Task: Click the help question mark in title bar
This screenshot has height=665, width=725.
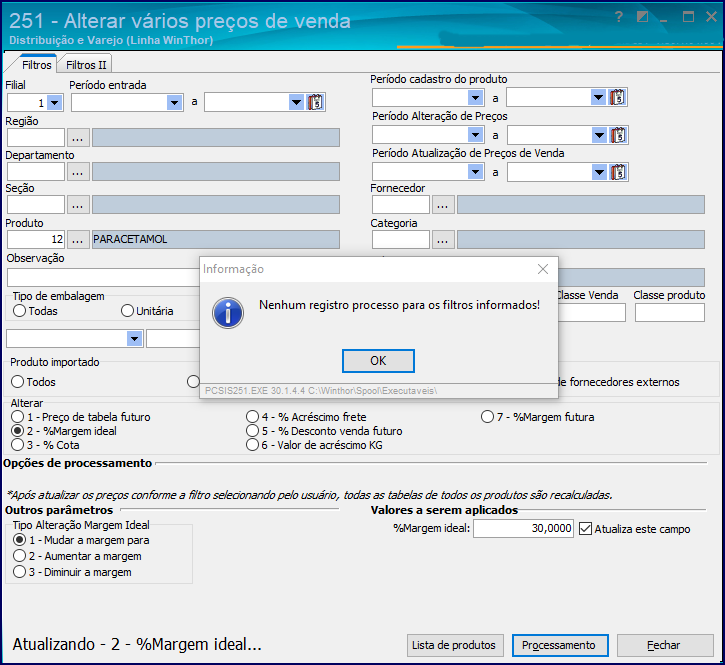Action: pyautogui.click(x=619, y=17)
